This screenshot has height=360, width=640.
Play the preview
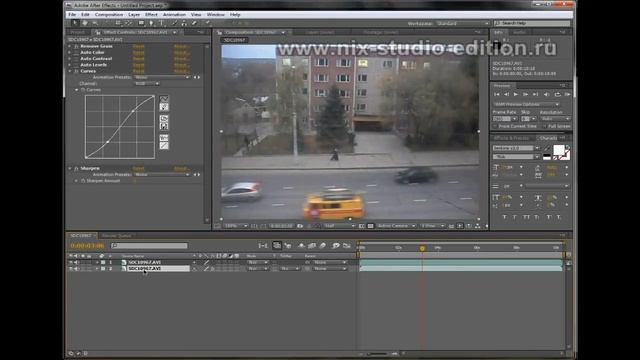click(x=516, y=94)
